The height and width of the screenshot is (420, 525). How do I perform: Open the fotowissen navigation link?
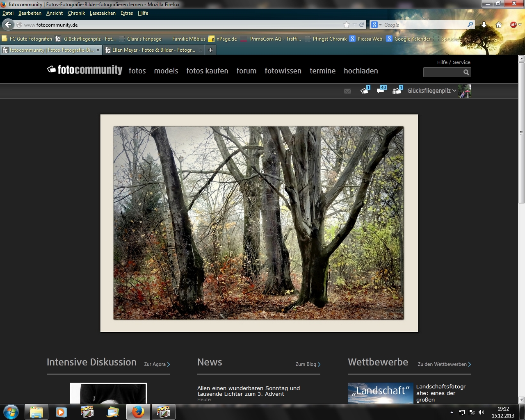pos(283,71)
